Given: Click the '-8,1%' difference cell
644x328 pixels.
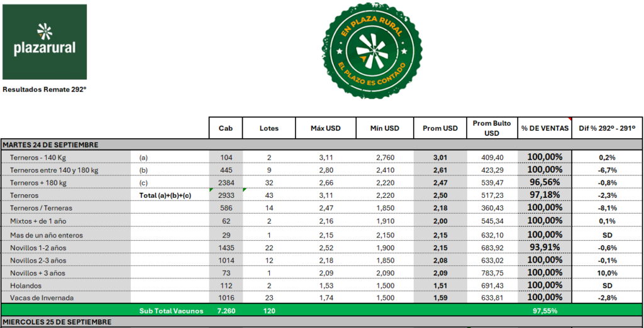Looking at the screenshot, I should [x=608, y=208].
